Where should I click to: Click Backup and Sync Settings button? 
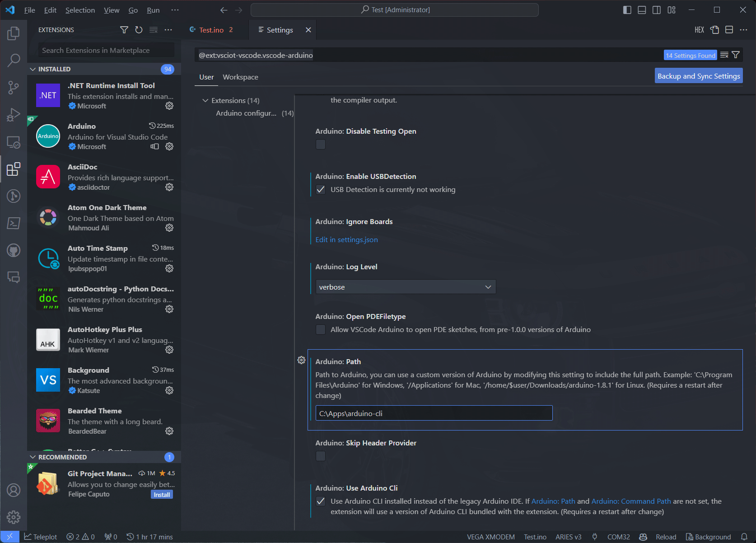coord(699,76)
